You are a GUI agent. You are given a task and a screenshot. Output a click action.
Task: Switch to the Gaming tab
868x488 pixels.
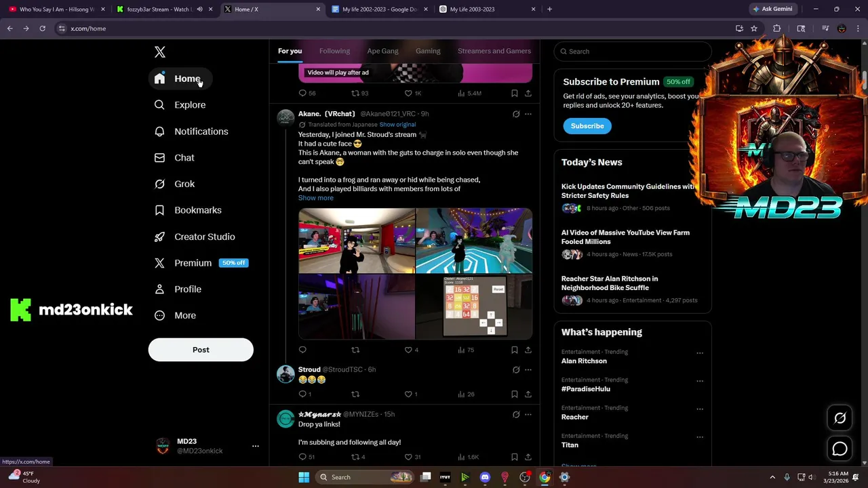tap(428, 51)
